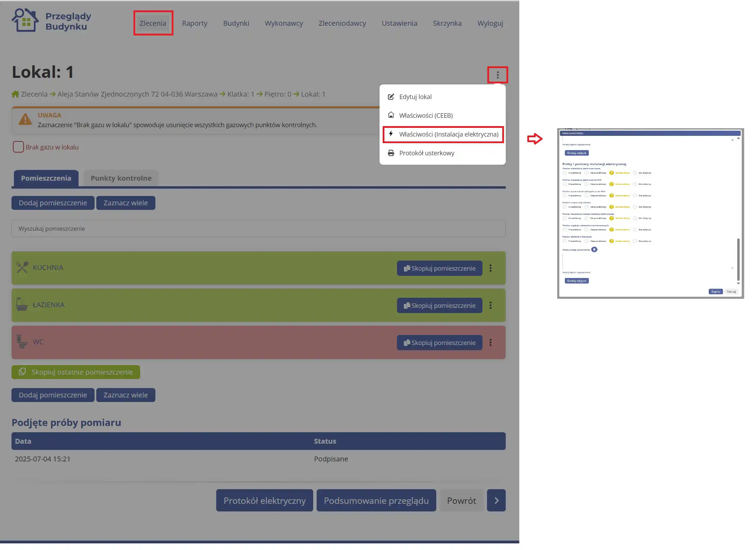
Task: Click the Aleja Stanów Zjednoczonych 72 breadcrumb link
Action: [137, 94]
